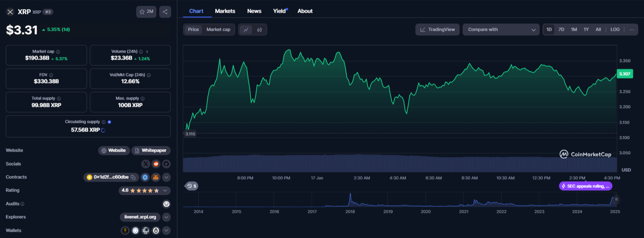This screenshot has height=238, width=644.
Task: Click the Market cap info icon
Action: 58,52
